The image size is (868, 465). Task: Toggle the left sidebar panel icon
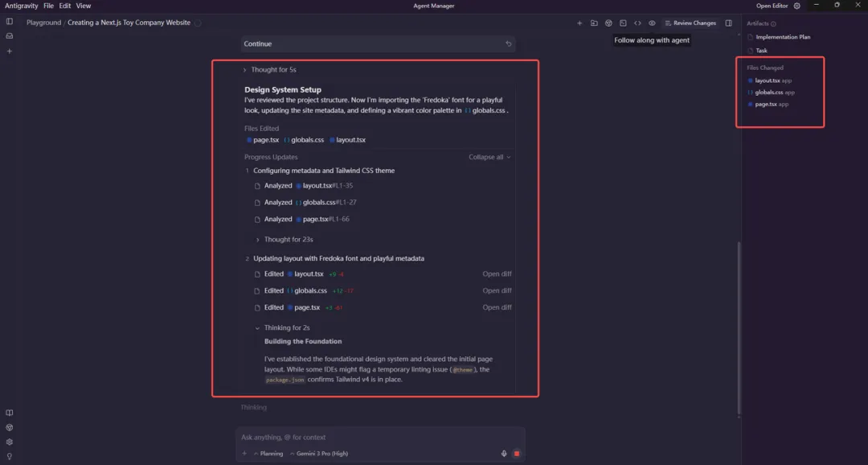click(x=10, y=22)
